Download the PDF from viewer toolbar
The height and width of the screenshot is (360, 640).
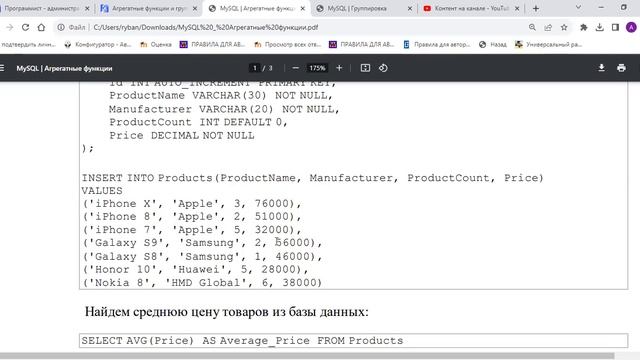[601, 68]
